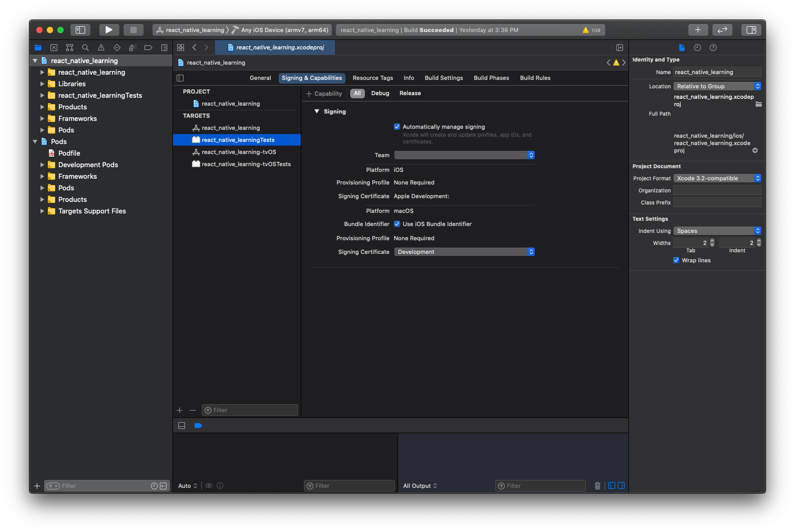795x532 pixels.
Task: Show the History inspector clock icon
Action: pos(697,47)
